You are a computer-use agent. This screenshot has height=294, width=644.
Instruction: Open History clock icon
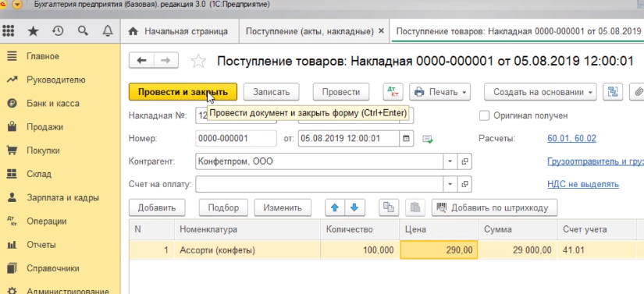tap(58, 31)
